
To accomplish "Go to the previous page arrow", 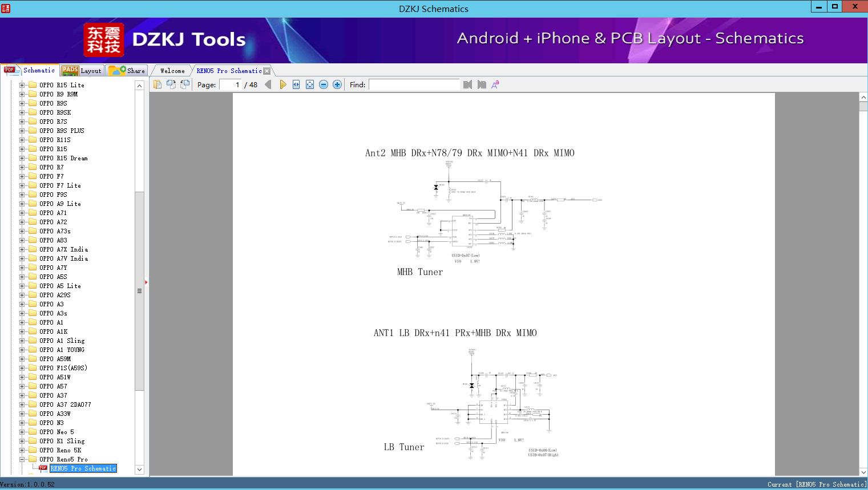I will click(268, 84).
